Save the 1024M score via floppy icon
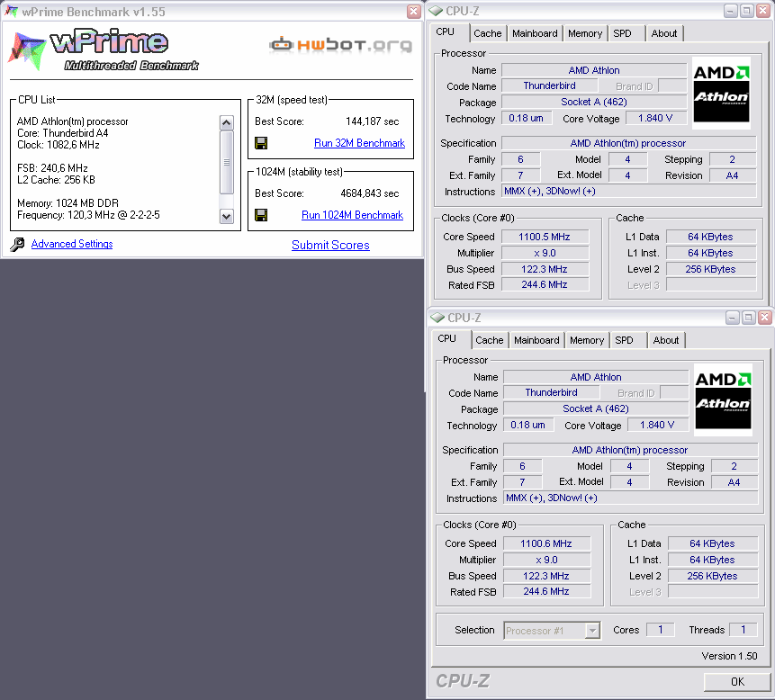The image size is (775, 700). pos(261,215)
